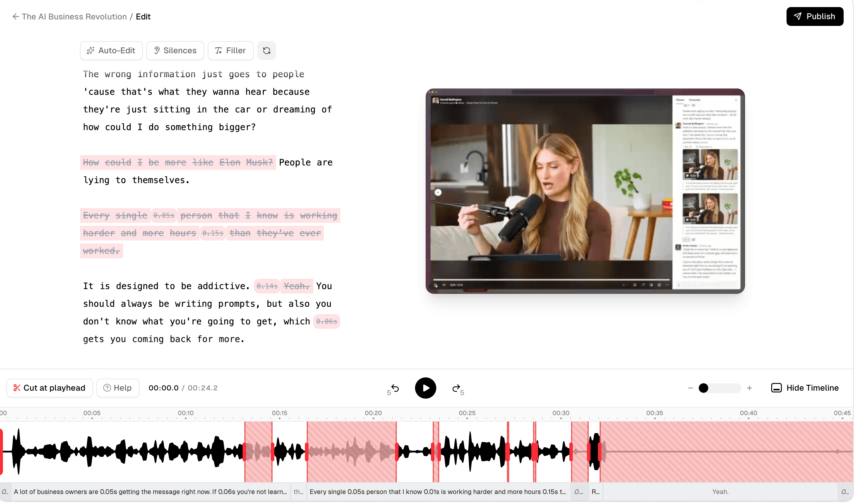This screenshot has height=504, width=856.
Task: Open Help
Action: [x=118, y=388]
